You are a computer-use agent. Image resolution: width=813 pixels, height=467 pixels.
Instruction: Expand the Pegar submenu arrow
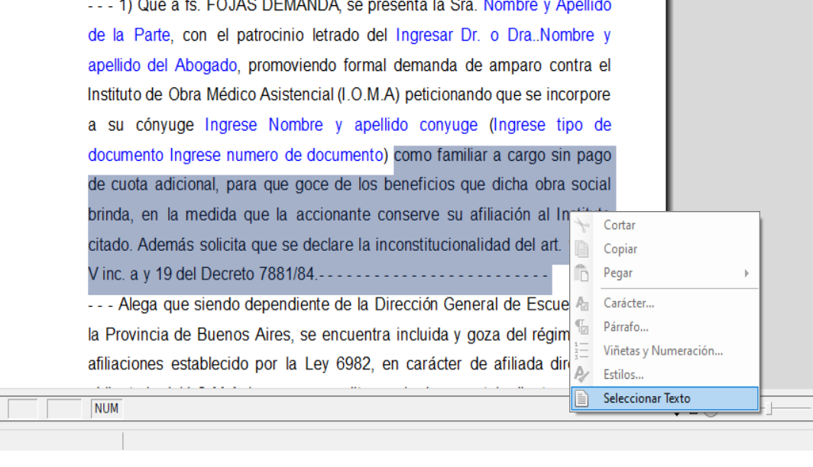(x=746, y=274)
